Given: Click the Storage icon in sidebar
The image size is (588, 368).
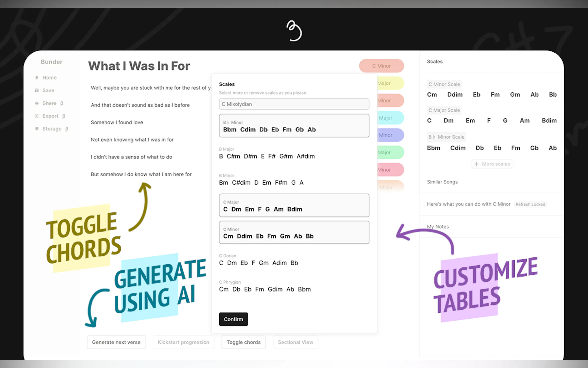Looking at the screenshot, I should (x=37, y=129).
